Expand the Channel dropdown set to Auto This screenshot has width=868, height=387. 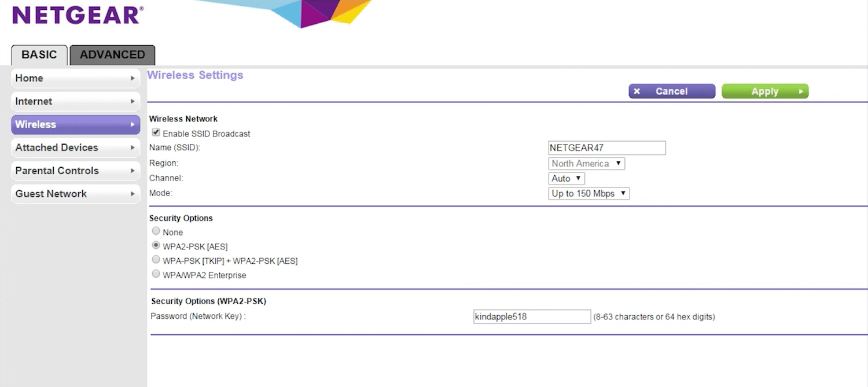tap(567, 179)
